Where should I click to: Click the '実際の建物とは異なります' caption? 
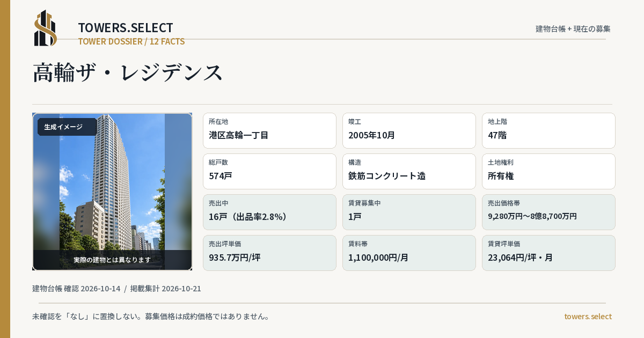(112, 260)
